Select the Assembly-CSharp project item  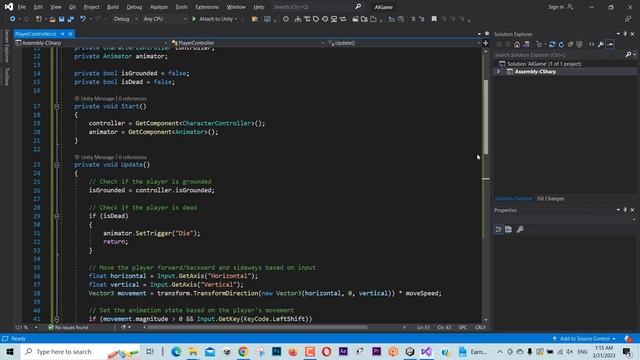coord(535,72)
